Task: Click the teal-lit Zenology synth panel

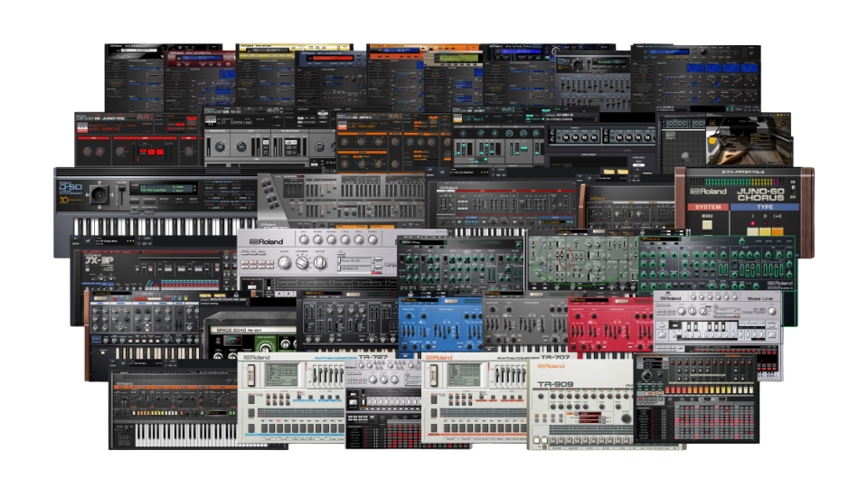Action: [x=498, y=137]
